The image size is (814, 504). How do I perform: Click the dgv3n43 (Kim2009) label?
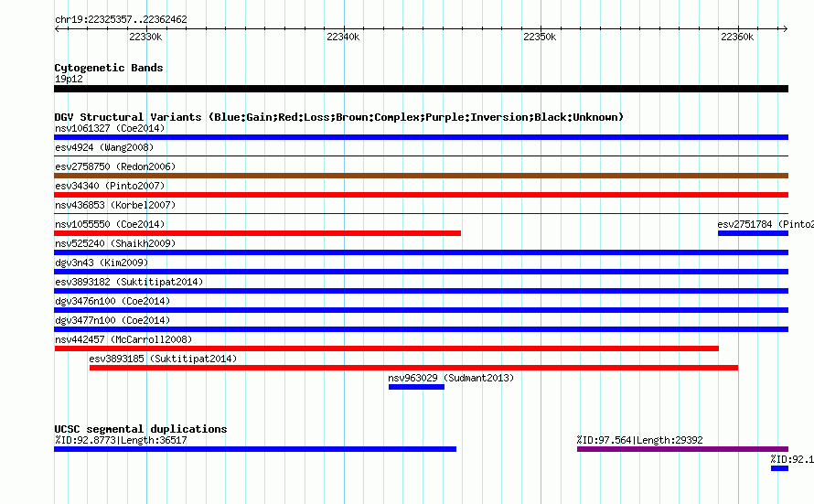[x=102, y=263]
